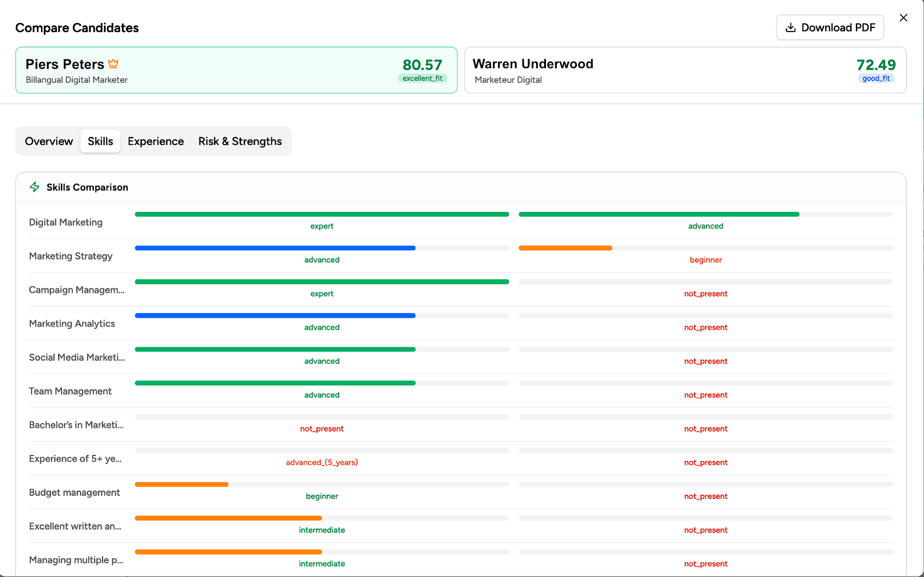Select the good_fit badge under 72.49

tap(876, 78)
